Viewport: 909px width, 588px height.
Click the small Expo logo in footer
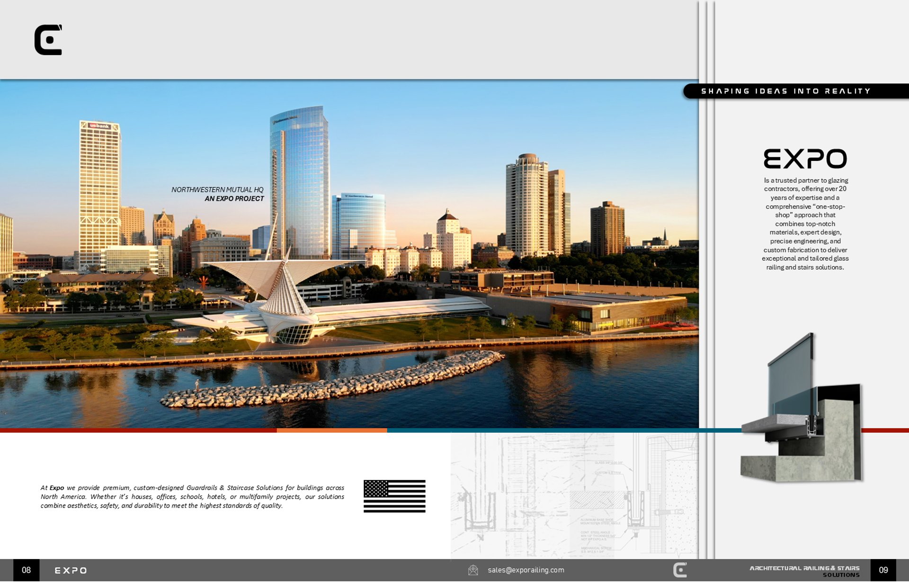coord(680,570)
